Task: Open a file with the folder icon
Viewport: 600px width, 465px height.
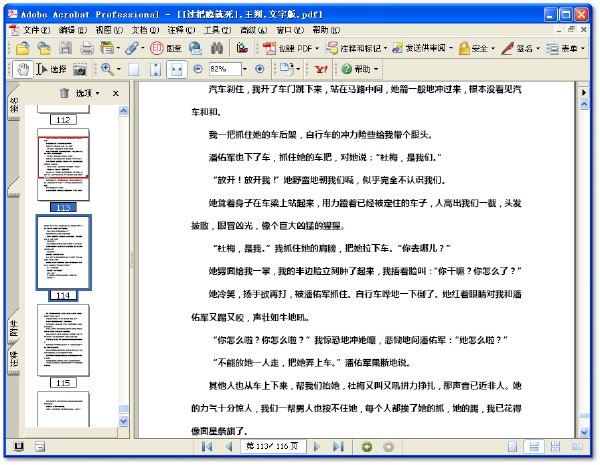Action: point(23,48)
